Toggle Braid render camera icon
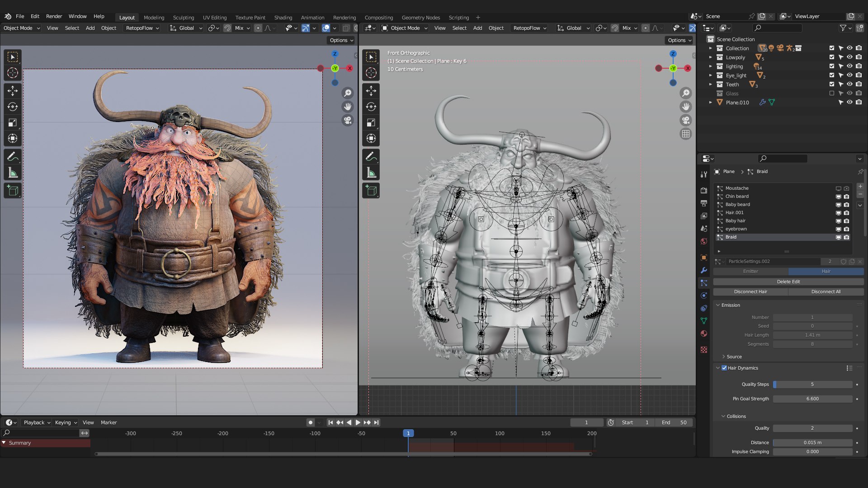The width and height of the screenshot is (868, 488). click(x=846, y=237)
